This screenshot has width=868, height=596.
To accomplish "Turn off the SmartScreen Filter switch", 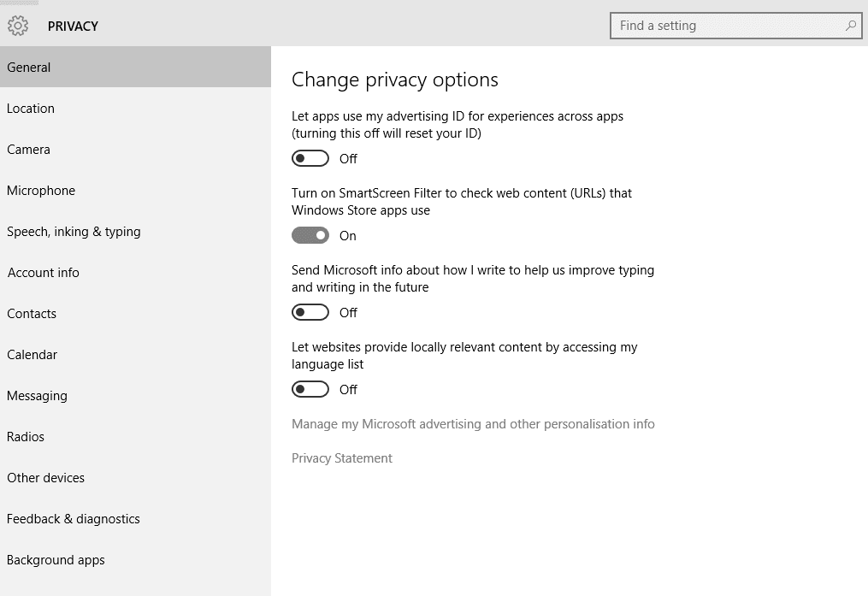I will click(x=310, y=236).
